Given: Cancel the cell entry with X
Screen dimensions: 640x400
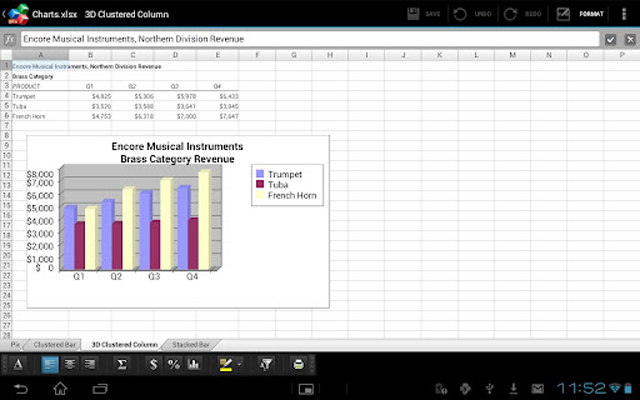Looking at the screenshot, I should click(x=630, y=39).
